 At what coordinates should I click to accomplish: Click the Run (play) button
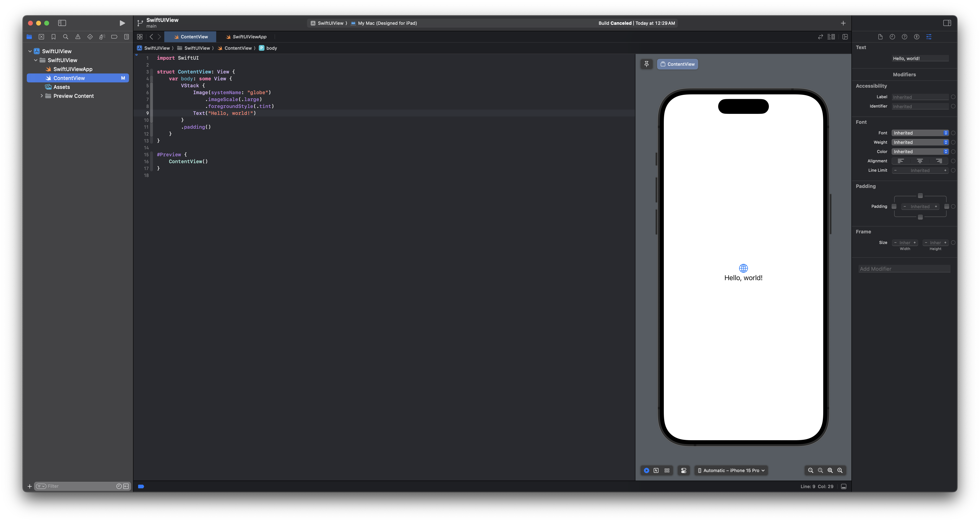(122, 23)
